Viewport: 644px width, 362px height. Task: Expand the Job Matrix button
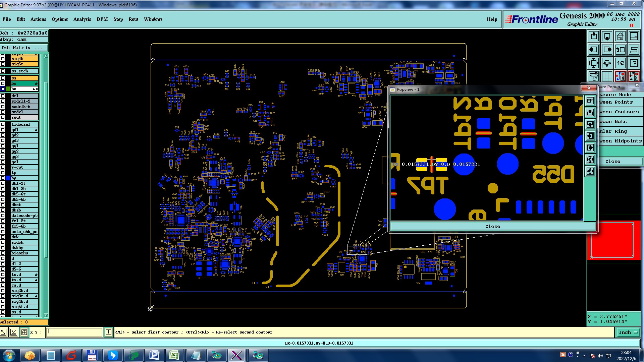(23, 48)
